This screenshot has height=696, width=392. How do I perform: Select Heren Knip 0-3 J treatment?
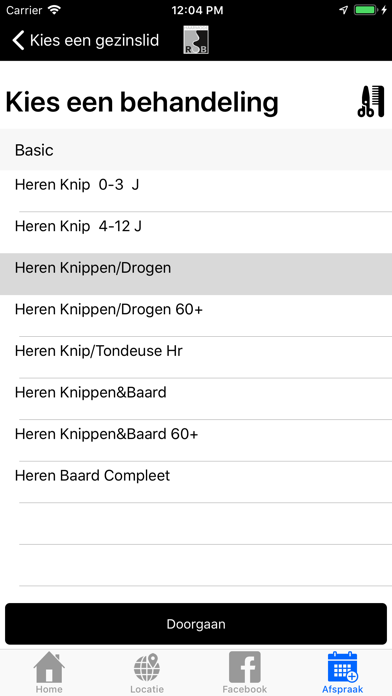pos(196,191)
